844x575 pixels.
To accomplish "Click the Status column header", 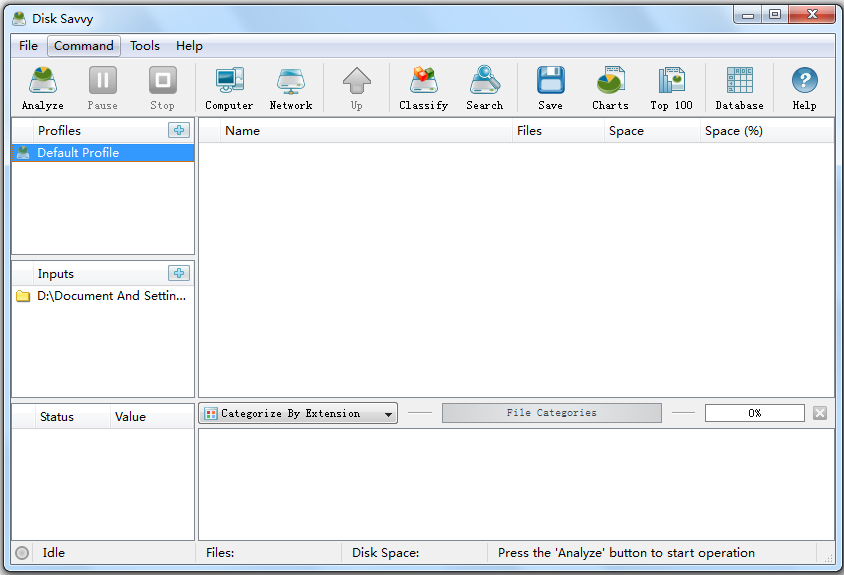I will point(72,417).
